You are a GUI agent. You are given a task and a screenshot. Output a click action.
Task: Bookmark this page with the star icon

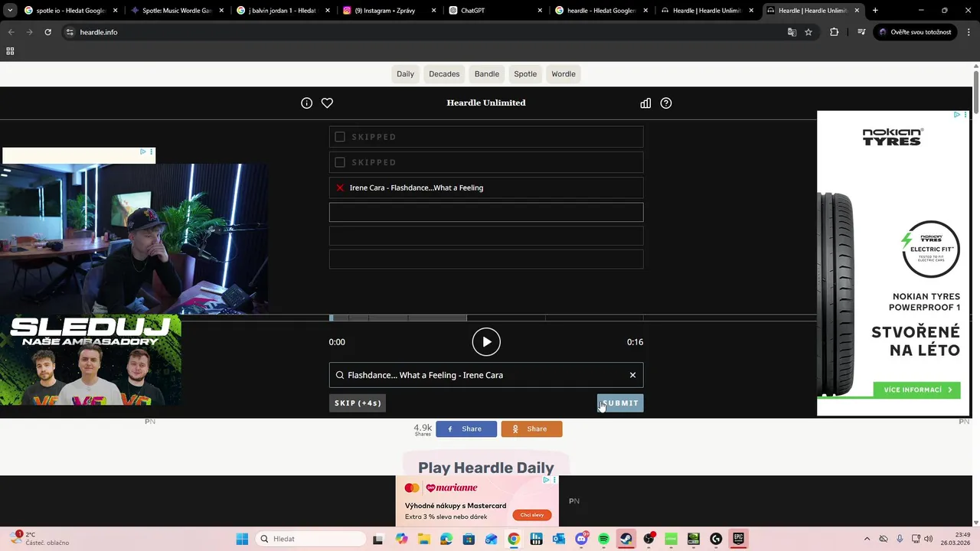coord(808,32)
